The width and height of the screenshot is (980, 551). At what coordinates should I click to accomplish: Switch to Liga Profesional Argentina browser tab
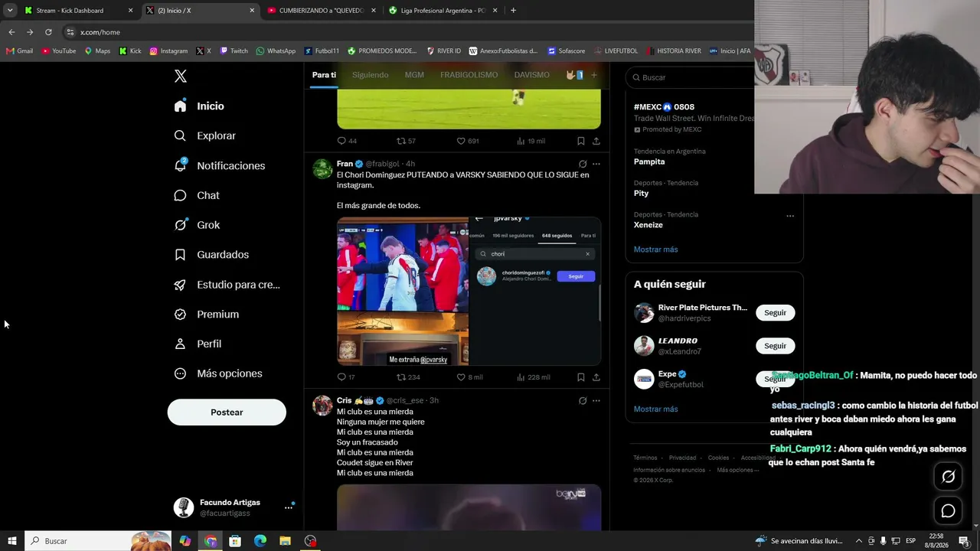(x=443, y=11)
